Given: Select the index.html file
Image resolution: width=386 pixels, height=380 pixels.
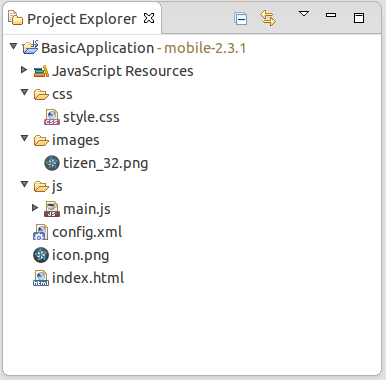Looking at the screenshot, I should tap(88, 278).
